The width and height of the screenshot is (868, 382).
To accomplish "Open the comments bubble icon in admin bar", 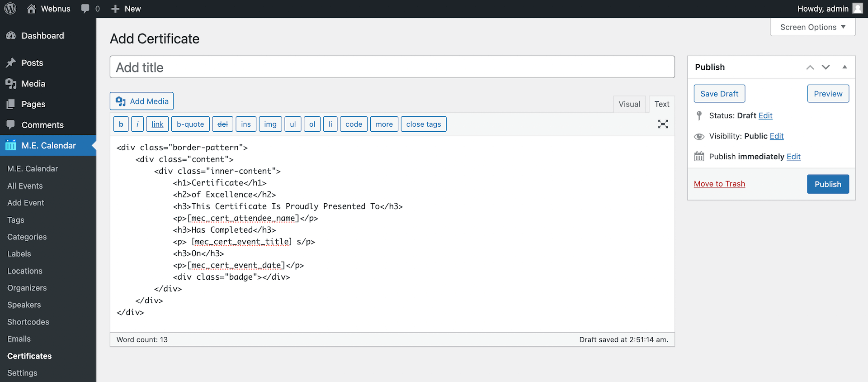I will 85,9.
